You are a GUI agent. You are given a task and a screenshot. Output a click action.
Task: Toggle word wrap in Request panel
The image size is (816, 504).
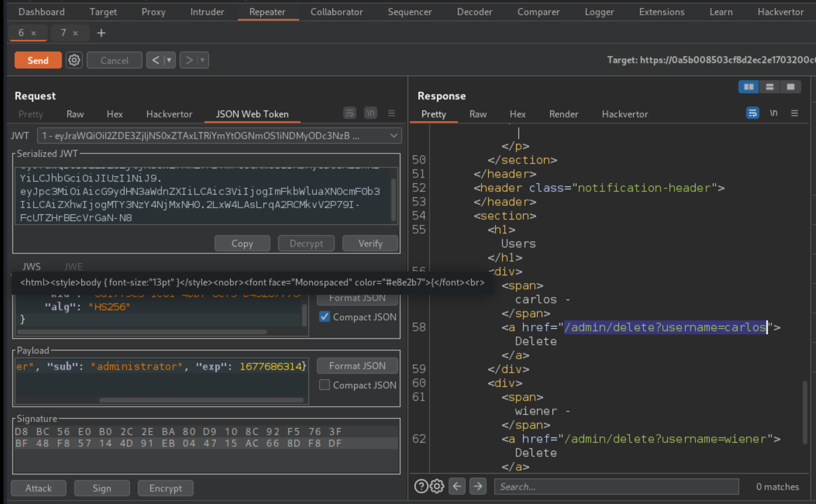[350, 113]
